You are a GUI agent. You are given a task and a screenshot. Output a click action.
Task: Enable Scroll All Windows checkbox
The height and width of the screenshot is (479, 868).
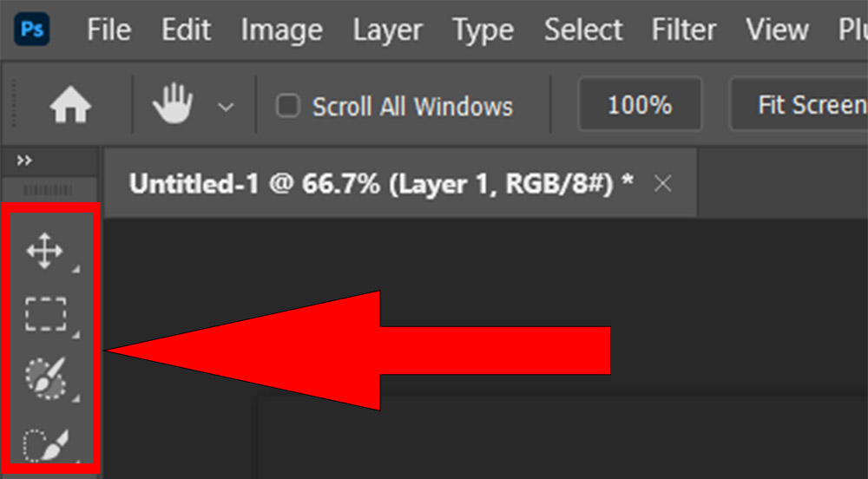tap(288, 105)
